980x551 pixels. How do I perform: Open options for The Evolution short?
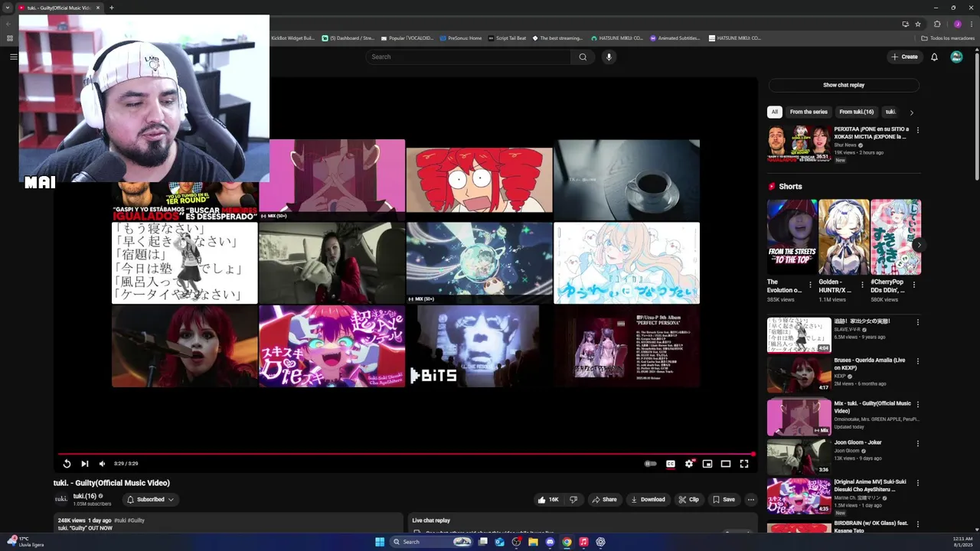(x=809, y=285)
